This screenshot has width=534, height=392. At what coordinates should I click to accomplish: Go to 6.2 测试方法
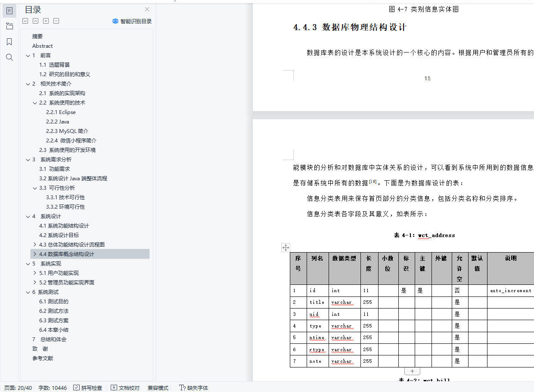tap(53, 311)
